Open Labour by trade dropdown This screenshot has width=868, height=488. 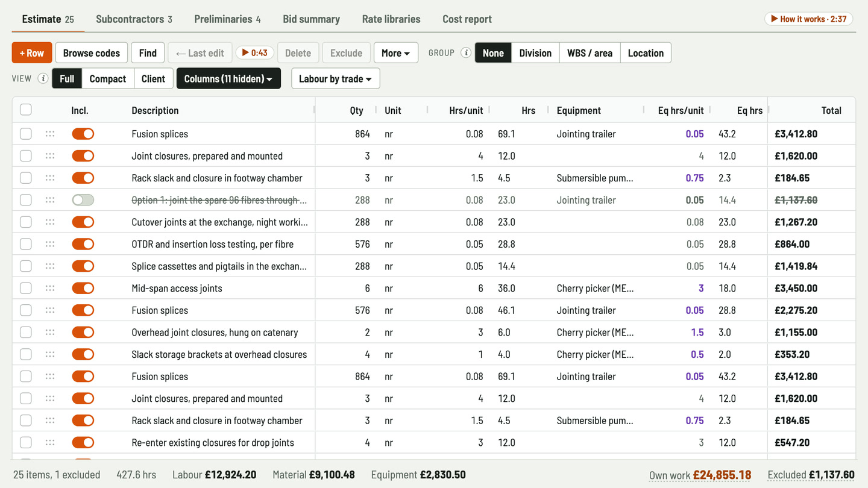coord(335,78)
